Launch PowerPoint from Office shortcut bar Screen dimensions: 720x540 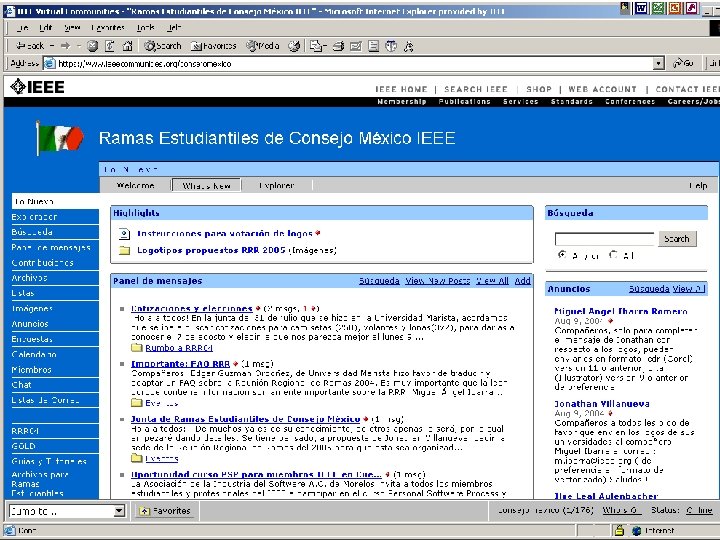tap(675, 7)
